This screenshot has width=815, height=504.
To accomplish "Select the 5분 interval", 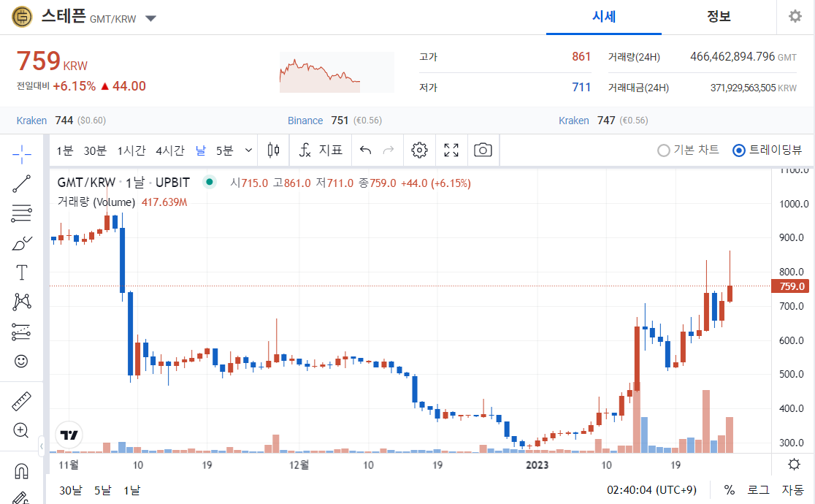I will [x=224, y=151].
